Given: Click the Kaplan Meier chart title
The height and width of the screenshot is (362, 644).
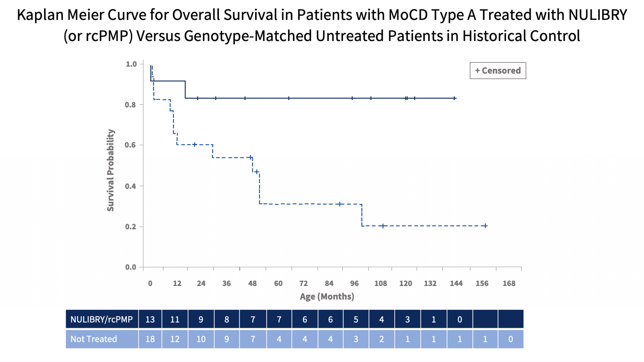Looking at the screenshot, I should coord(322,25).
